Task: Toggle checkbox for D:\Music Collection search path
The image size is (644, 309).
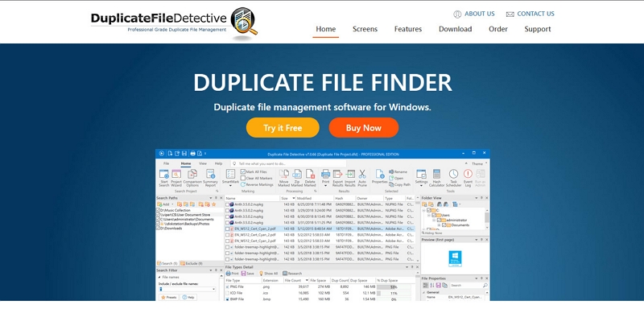Action: coord(158,210)
